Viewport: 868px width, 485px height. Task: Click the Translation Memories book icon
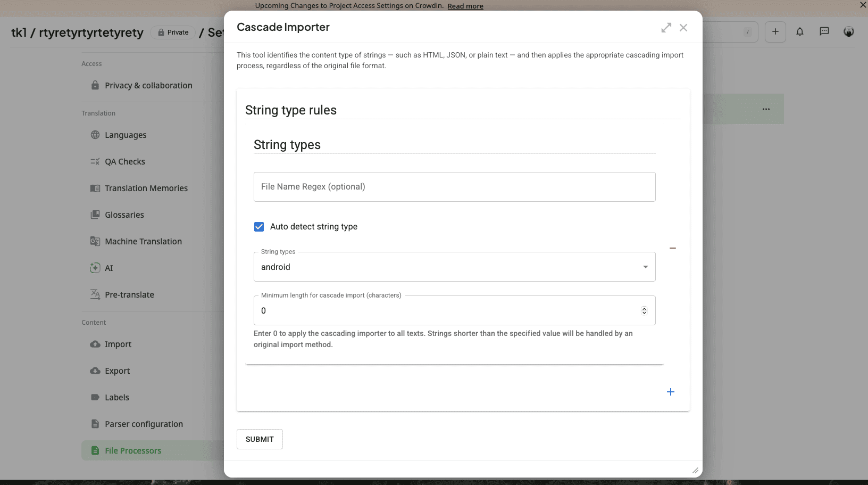[95, 188]
